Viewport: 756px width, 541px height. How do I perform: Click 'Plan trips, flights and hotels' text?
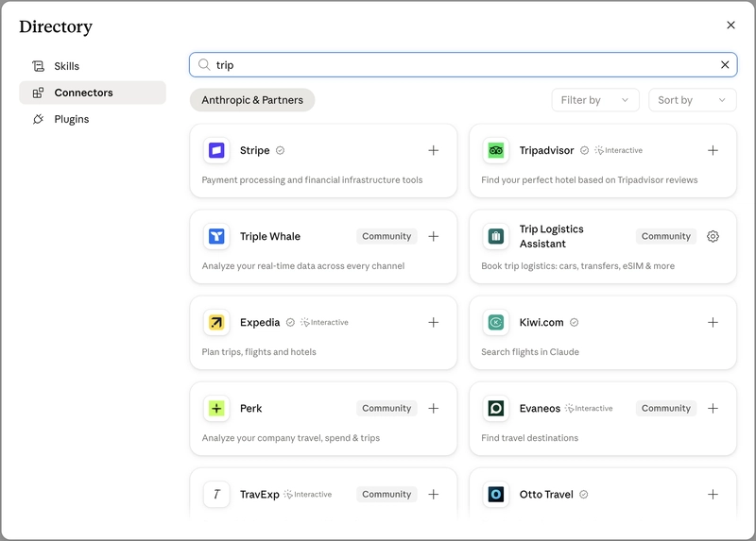point(259,351)
